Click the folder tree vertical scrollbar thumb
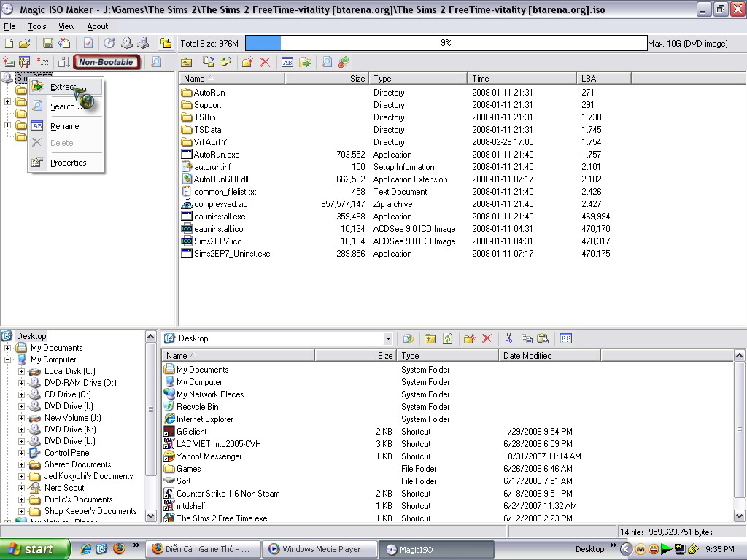 pos(150,410)
